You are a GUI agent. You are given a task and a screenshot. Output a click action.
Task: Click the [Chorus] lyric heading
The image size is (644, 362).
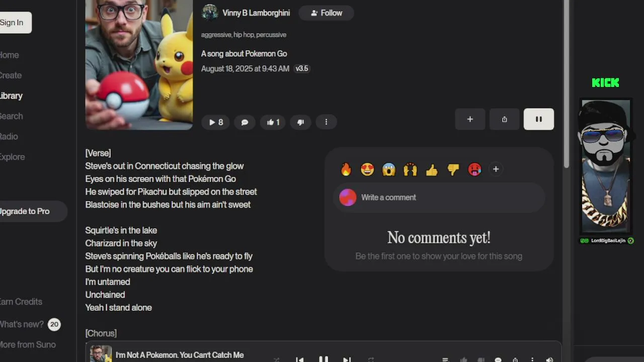(x=101, y=333)
